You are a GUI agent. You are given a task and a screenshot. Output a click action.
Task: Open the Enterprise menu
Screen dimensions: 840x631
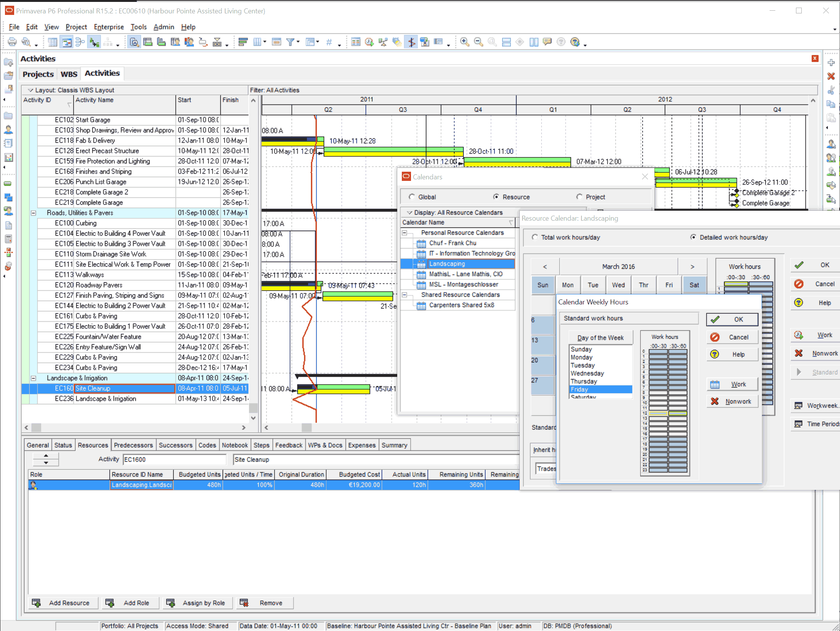[x=109, y=27]
